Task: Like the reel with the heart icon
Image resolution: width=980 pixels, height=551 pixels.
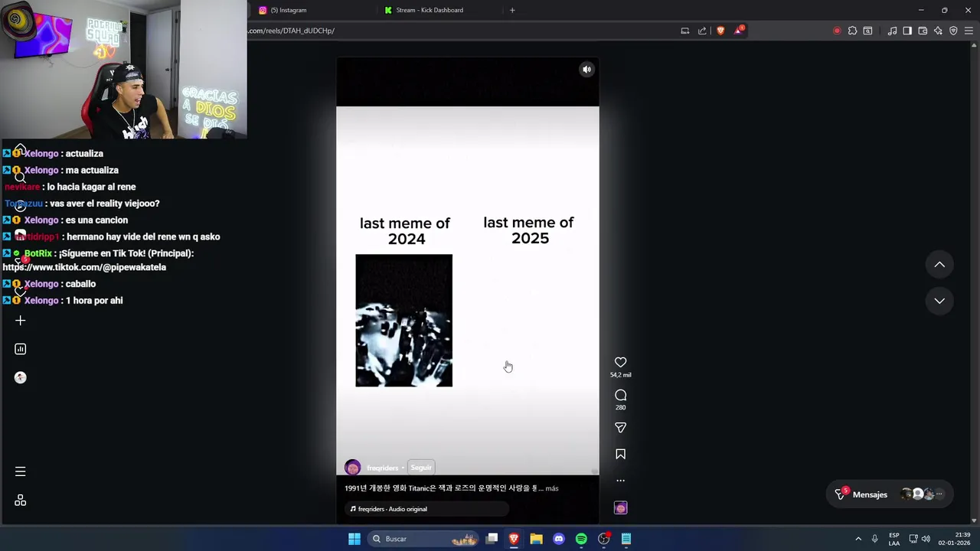Action: click(x=620, y=363)
